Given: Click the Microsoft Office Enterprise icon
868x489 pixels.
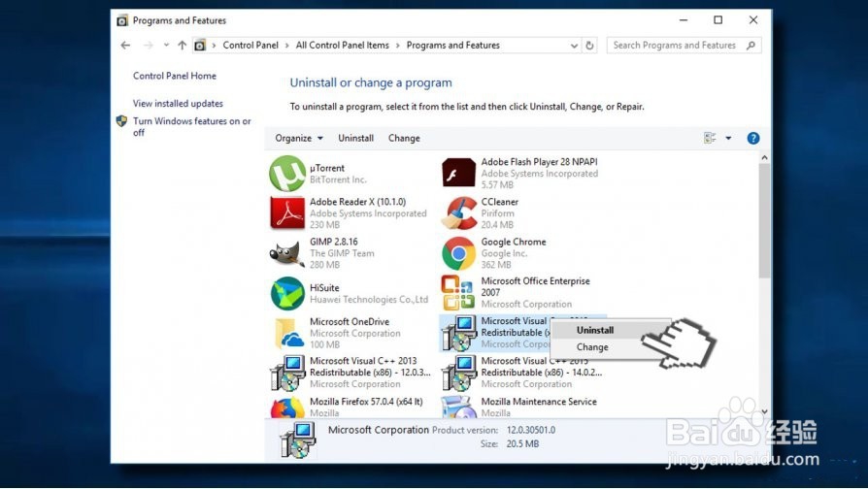Looking at the screenshot, I should (x=458, y=293).
